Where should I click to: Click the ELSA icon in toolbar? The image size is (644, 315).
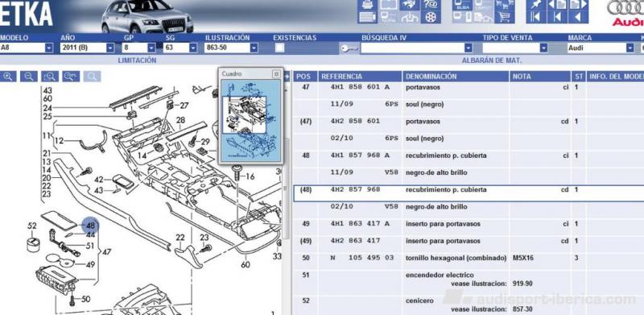pyautogui.click(x=462, y=5)
